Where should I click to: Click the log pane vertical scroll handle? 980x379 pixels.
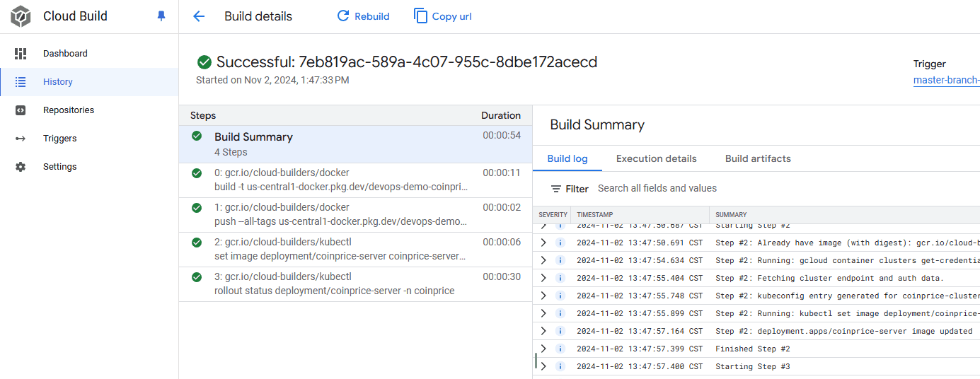pos(536,361)
